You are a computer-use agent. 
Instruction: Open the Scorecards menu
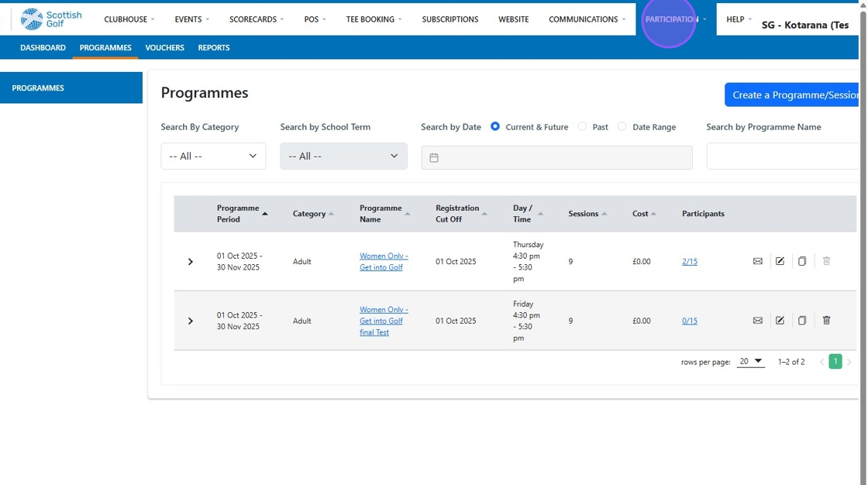coord(257,19)
